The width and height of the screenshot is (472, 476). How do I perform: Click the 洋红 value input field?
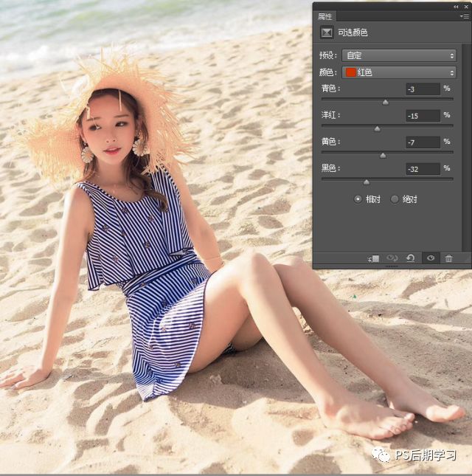pos(423,116)
